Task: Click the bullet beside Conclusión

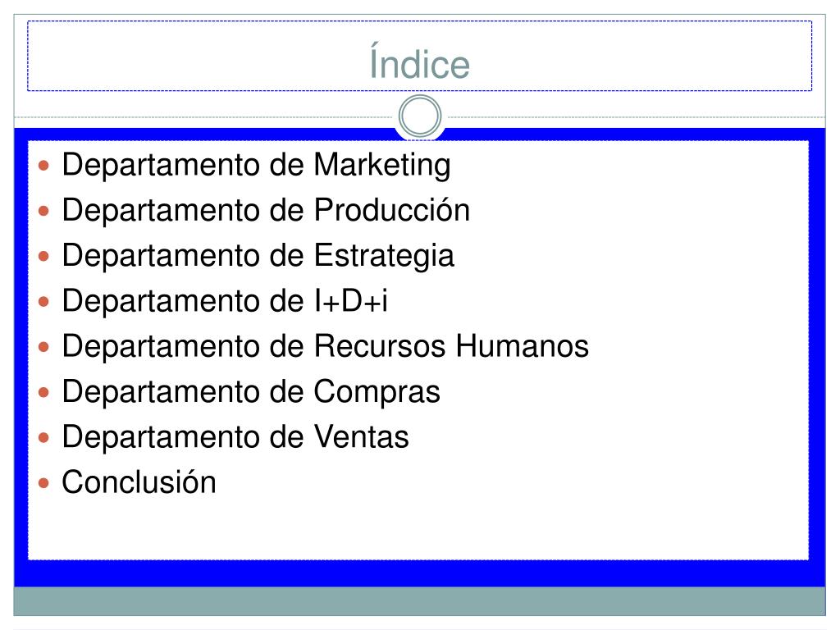Action: (44, 483)
